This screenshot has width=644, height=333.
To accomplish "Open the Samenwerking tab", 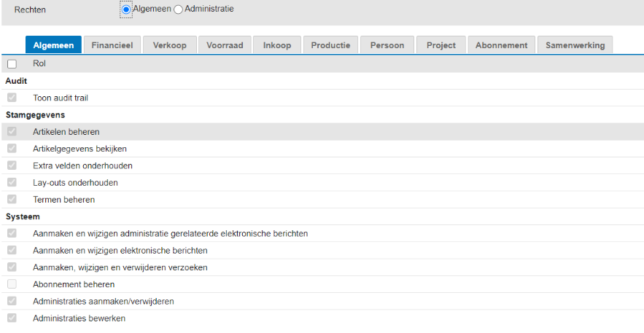I will (x=575, y=45).
